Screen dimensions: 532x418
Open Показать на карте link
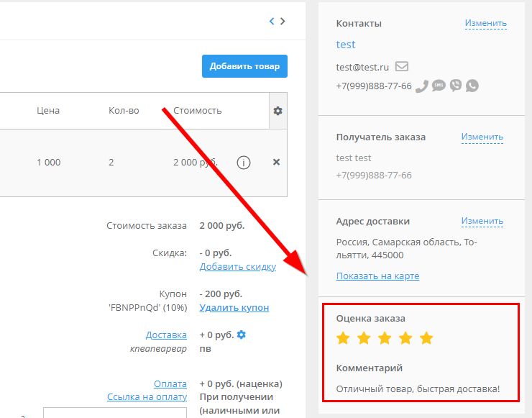click(377, 276)
